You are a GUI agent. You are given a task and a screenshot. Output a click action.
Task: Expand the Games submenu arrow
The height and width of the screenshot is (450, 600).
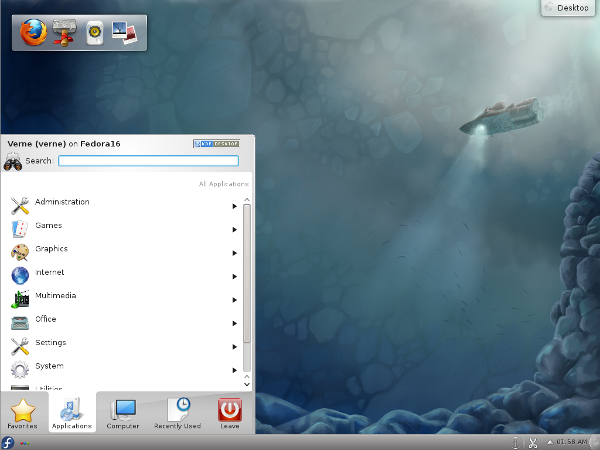(235, 230)
